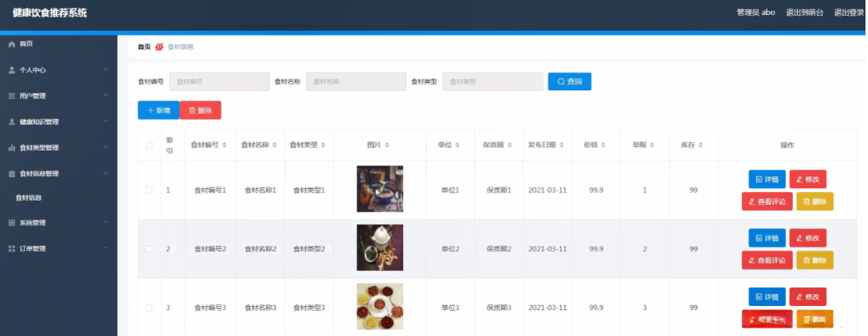Click the clipboard icon beside 食材信息管理
This screenshot has width=868, height=336.
(12, 174)
